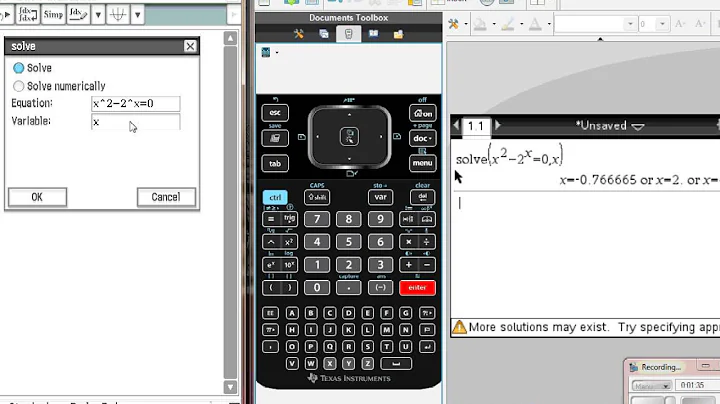Go to next page arrow beside 1.1
The height and width of the screenshot is (404, 720).
point(497,125)
